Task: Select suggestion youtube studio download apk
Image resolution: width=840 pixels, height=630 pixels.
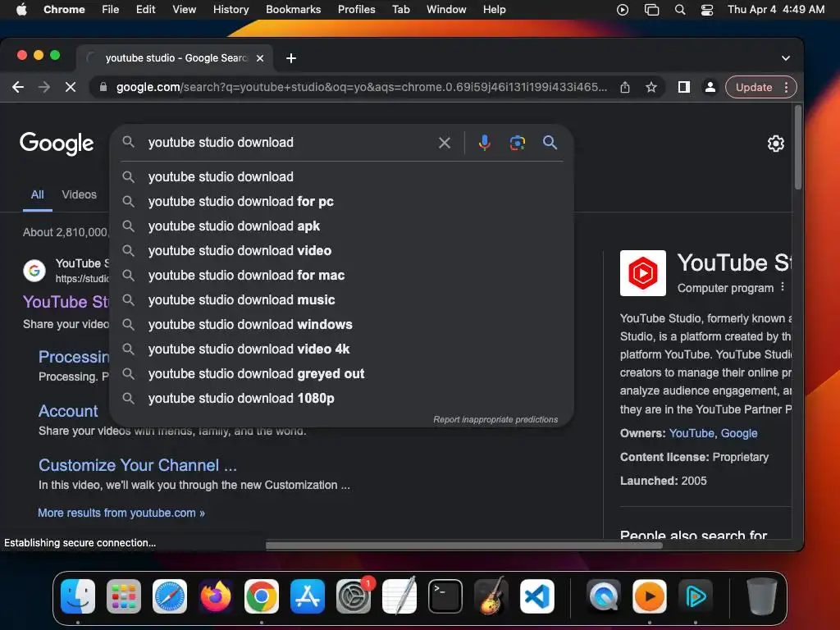Action: coord(342,226)
